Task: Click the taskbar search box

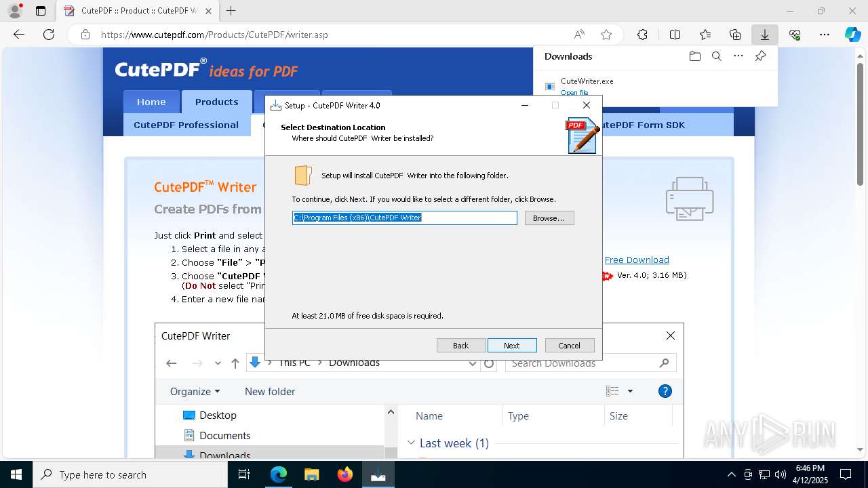Action: click(x=130, y=474)
